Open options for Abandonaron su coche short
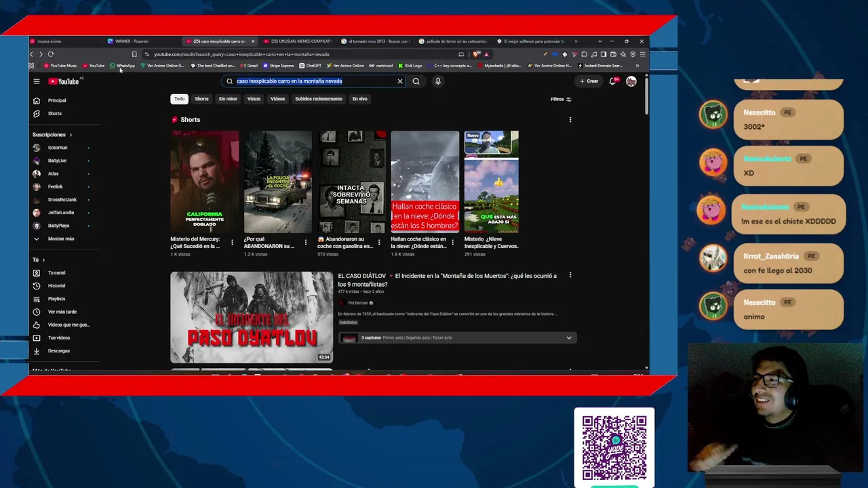Viewport: 868px width, 488px height. 379,242
